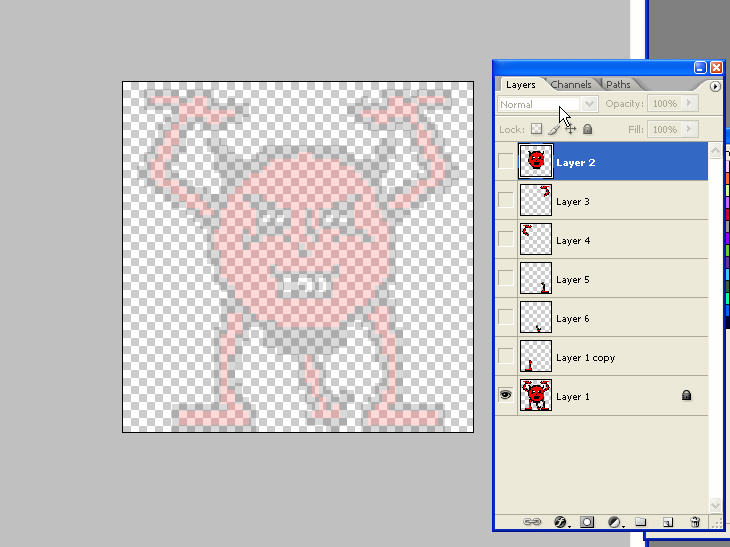
Task: Open the Normal blend mode dropdown
Action: tap(548, 104)
